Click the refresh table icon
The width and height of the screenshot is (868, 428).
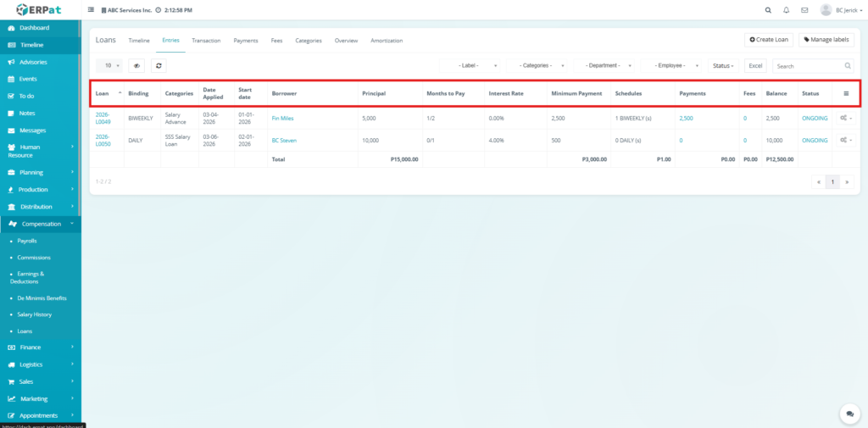point(159,65)
